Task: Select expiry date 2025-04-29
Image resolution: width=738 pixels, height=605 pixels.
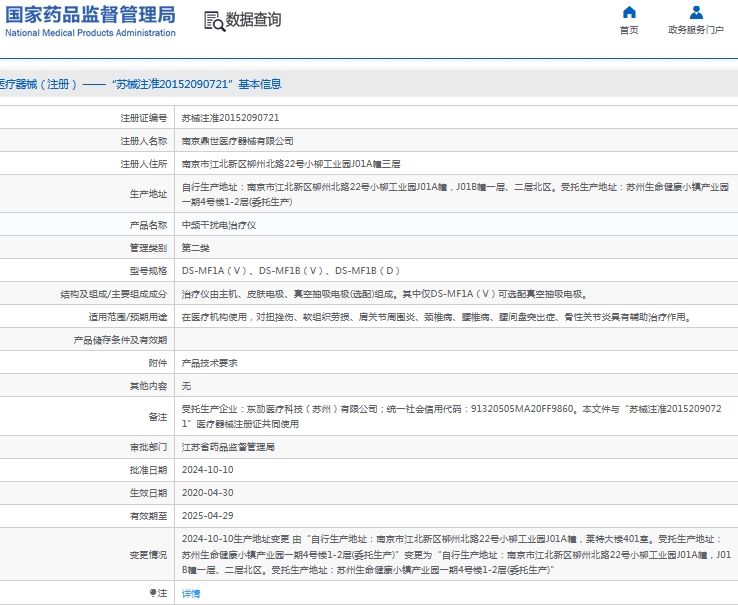Action: [208, 516]
